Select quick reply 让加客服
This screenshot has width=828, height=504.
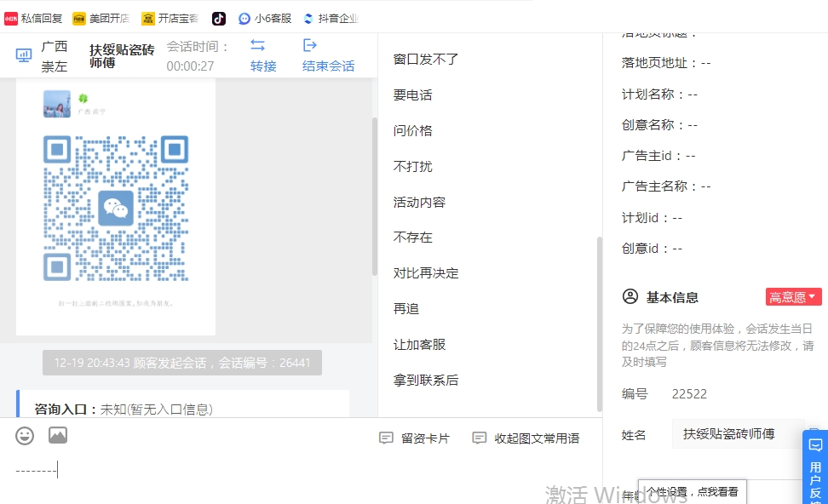(419, 345)
